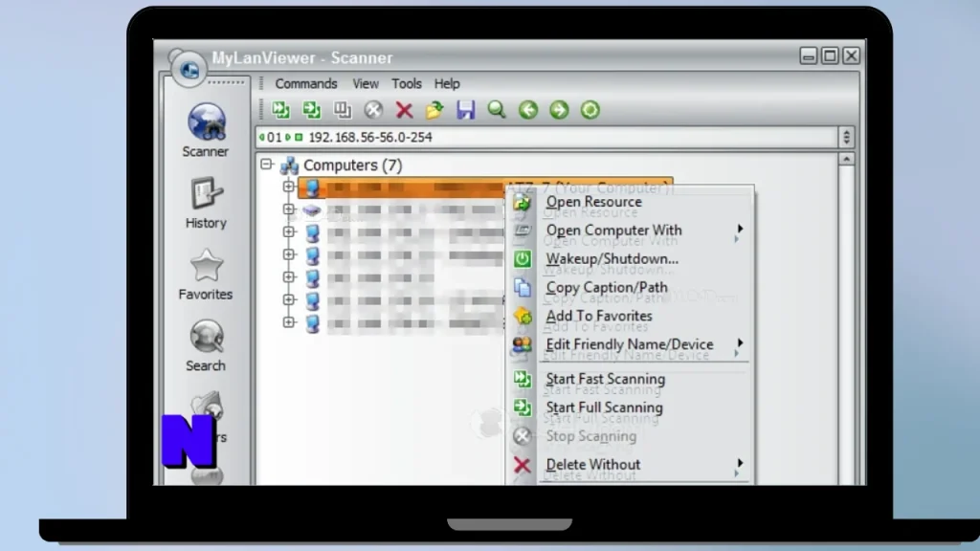Open the View menu

tap(365, 84)
